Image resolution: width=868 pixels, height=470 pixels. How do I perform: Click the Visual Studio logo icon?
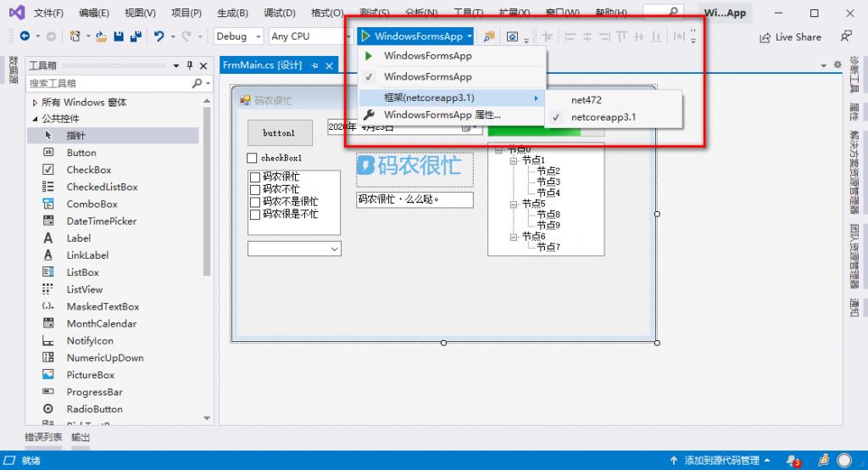tap(17, 12)
